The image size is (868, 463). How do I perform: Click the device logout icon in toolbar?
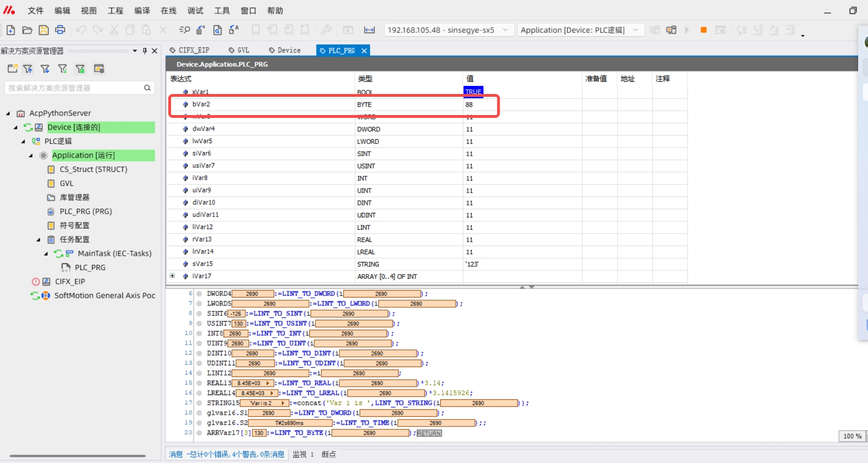[671, 30]
